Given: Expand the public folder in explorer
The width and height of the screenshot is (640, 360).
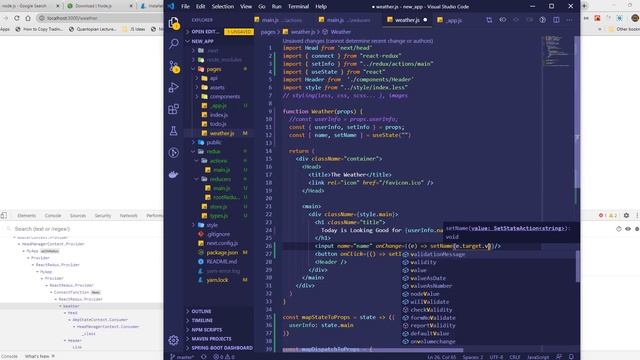Looking at the screenshot, I should click(214, 142).
